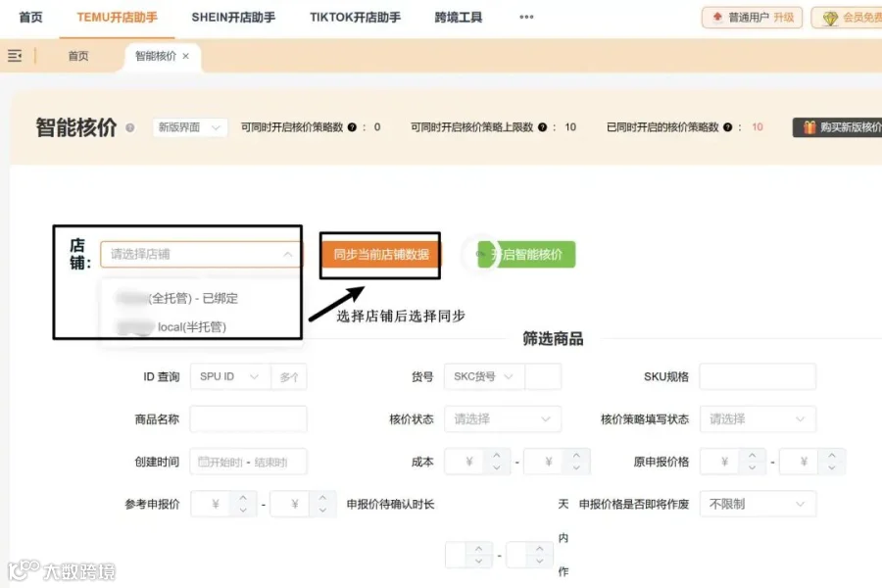This screenshot has height=588, width=882.
Task: Click help icon next to 智能核价 title
Action: pyautogui.click(x=130, y=127)
